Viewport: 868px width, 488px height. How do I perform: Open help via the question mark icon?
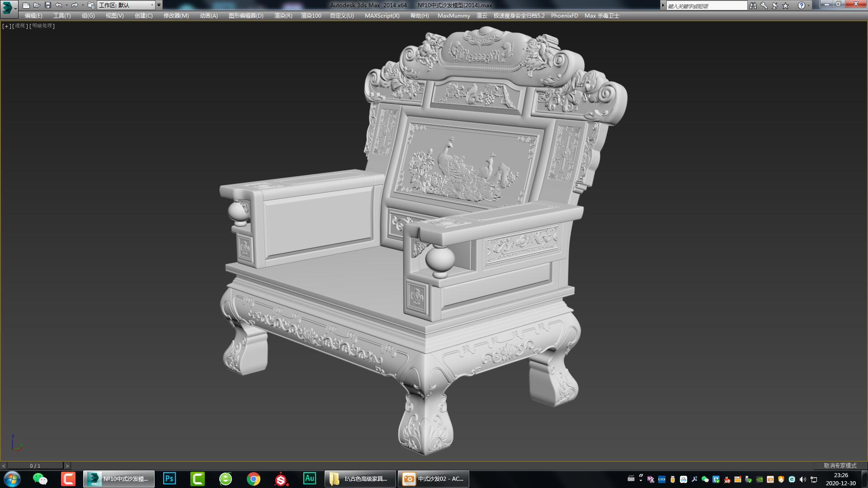click(x=801, y=6)
